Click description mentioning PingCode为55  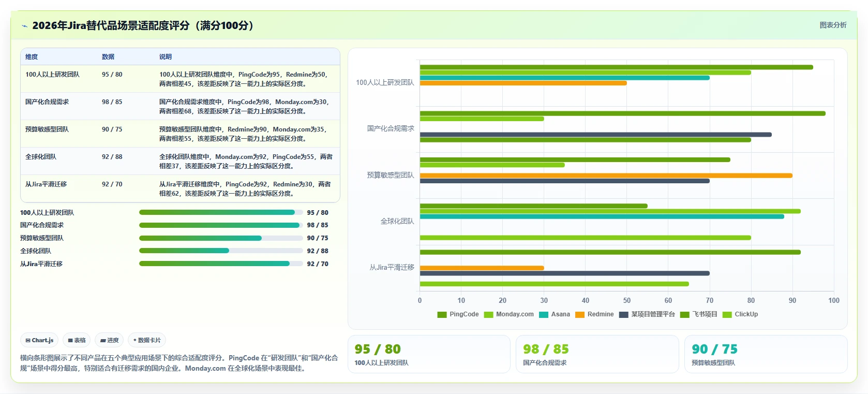click(x=246, y=162)
